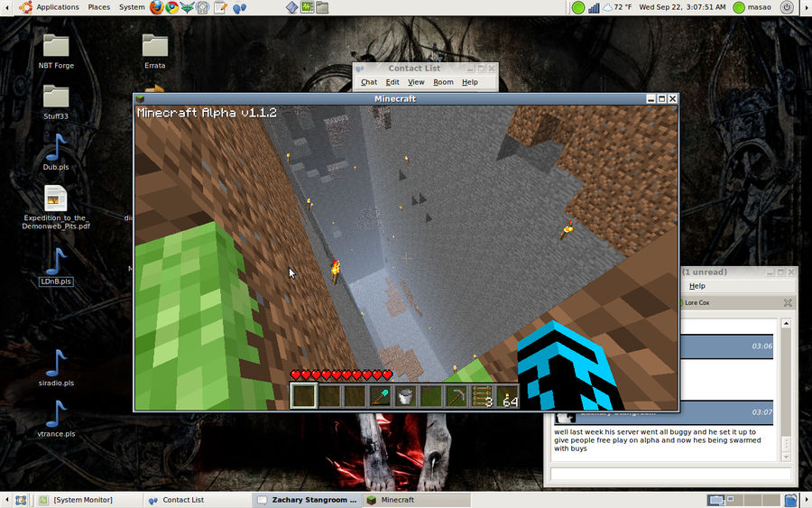This screenshot has height=508, width=812.
Task: Open the Room menu in Contact List
Action: (443, 82)
